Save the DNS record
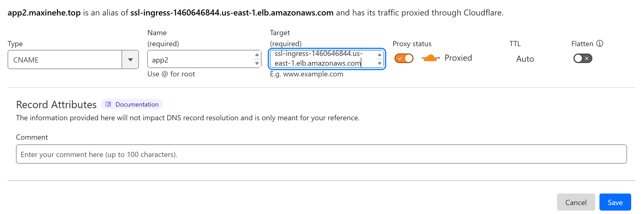644x214 pixels. (615, 202)
